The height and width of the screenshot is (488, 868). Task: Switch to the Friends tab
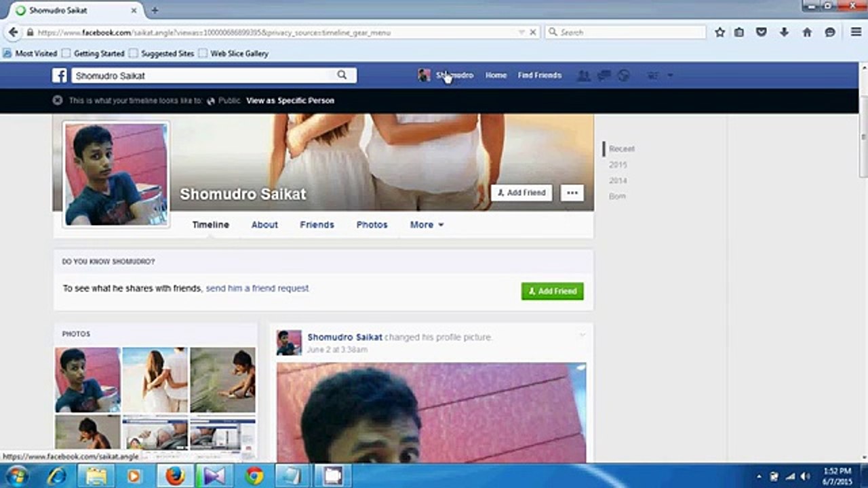[317, 224]
